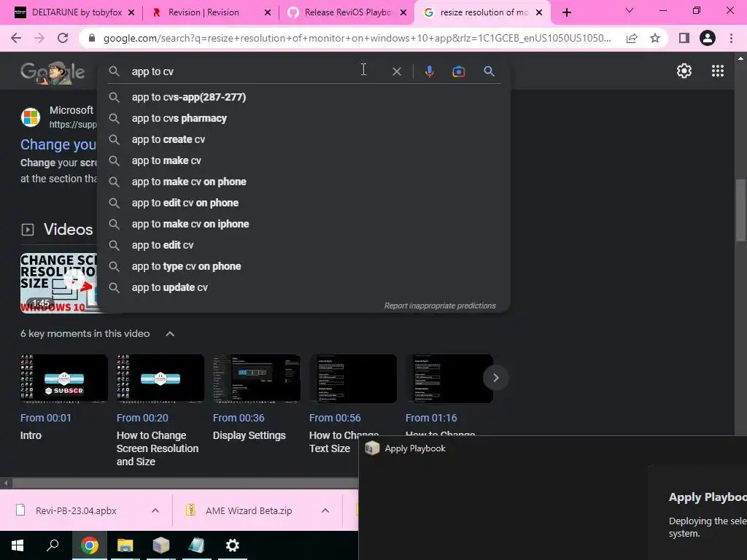Close the Release ReviOS Playbook tab
Screen dimensions: 747x560
tap(403, 12)
